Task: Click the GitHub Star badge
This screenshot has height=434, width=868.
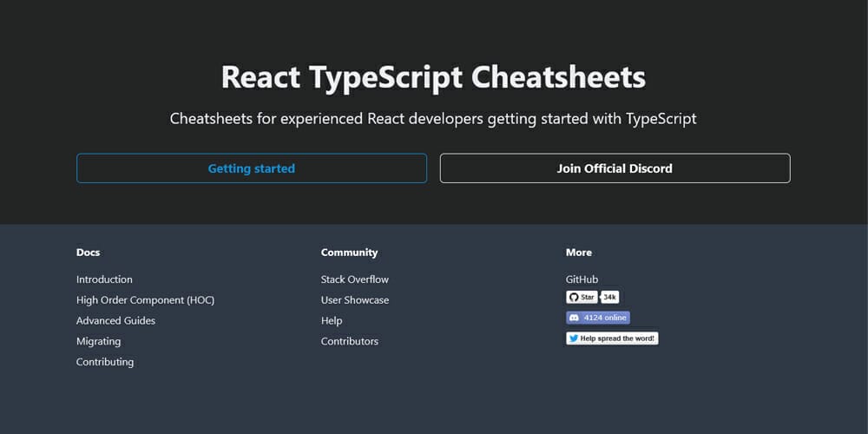Action: 582,297
